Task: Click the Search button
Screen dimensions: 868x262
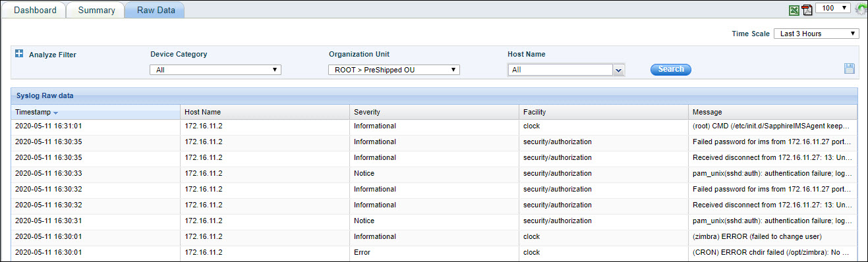Action: 671,69
